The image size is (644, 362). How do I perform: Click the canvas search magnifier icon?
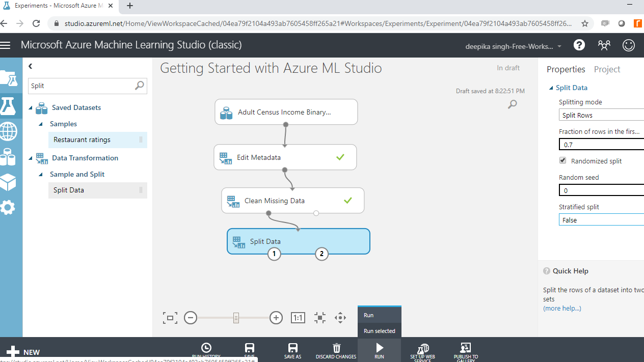513,104
